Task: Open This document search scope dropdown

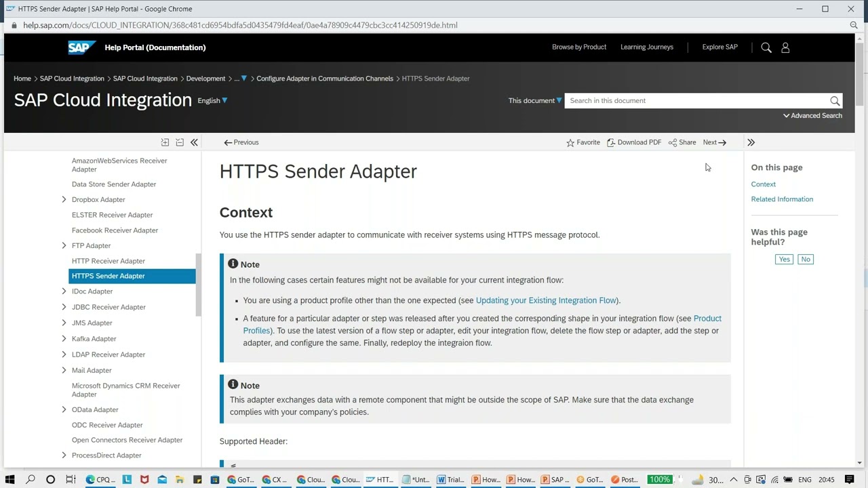Action: [x=535, y=101]
